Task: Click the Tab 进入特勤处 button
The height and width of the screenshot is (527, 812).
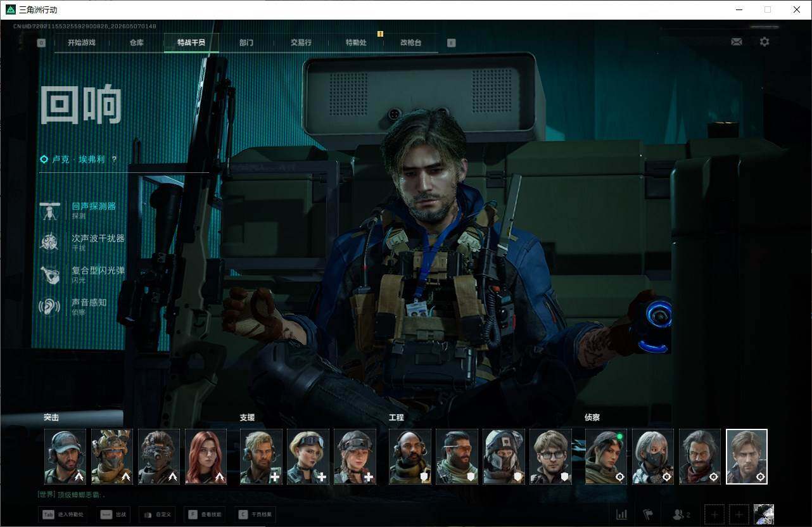Action: coord(63,515)
